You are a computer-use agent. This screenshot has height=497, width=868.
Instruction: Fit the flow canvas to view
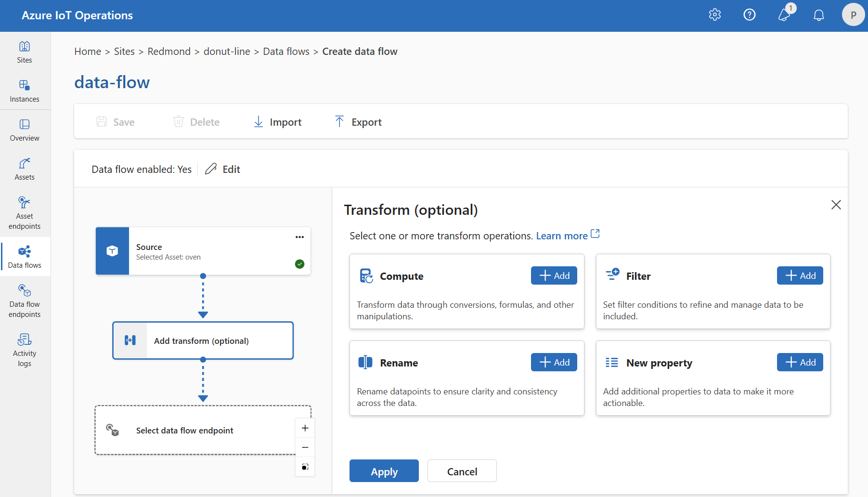point(305,467)
